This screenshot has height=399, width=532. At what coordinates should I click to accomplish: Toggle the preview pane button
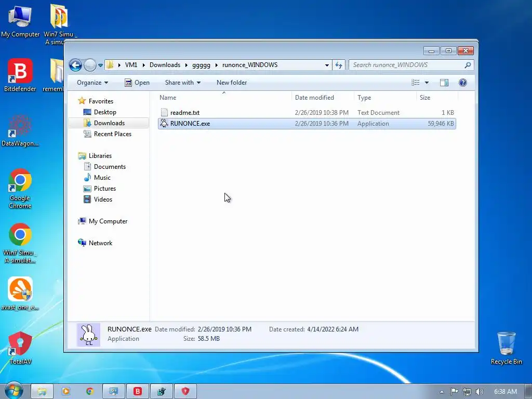click(444, 83)
